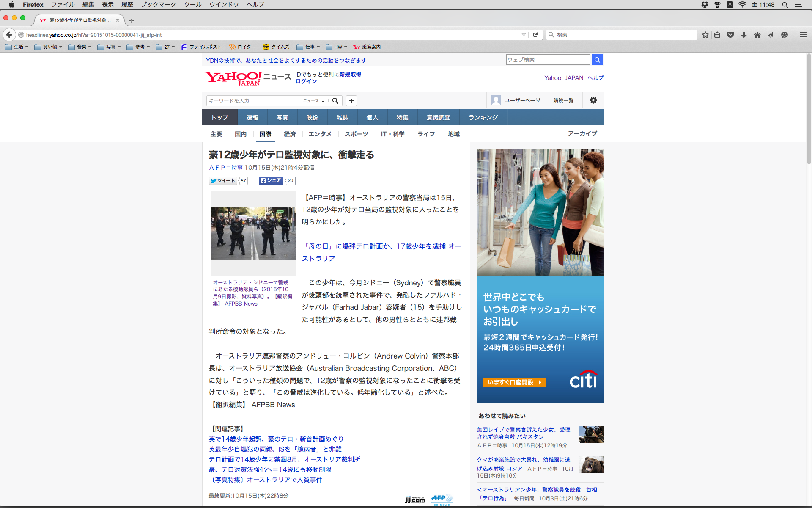Click the Firefox reload page icon
812x508 pixels.
tap(535, 35)
